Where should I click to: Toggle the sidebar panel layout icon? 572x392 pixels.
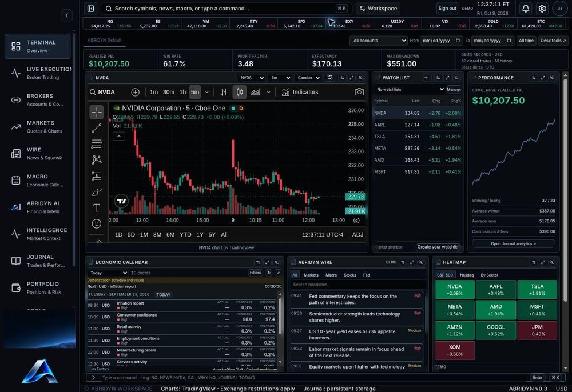pyautogui.click(x=90, y=9)
